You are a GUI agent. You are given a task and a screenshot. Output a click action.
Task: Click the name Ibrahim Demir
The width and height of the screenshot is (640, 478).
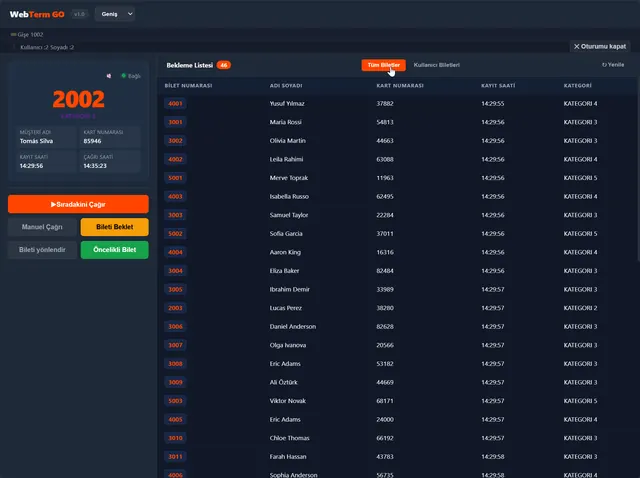pyautogui.click(x=289, y=289)
